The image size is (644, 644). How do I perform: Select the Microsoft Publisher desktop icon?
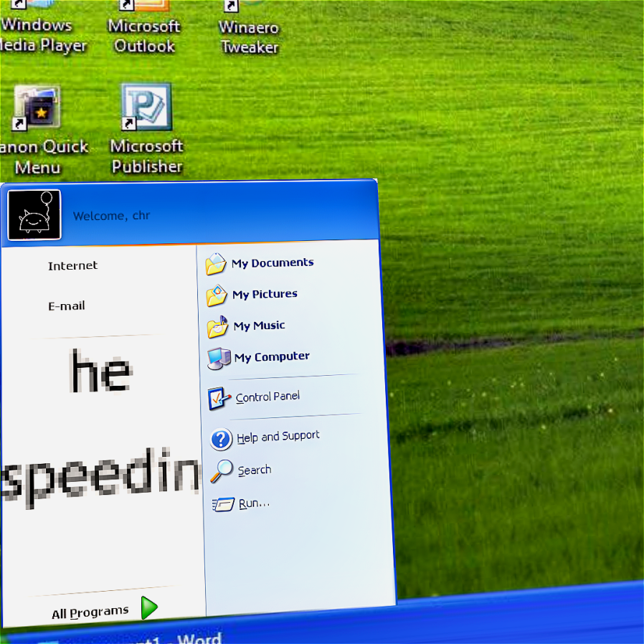click(146, 107)
